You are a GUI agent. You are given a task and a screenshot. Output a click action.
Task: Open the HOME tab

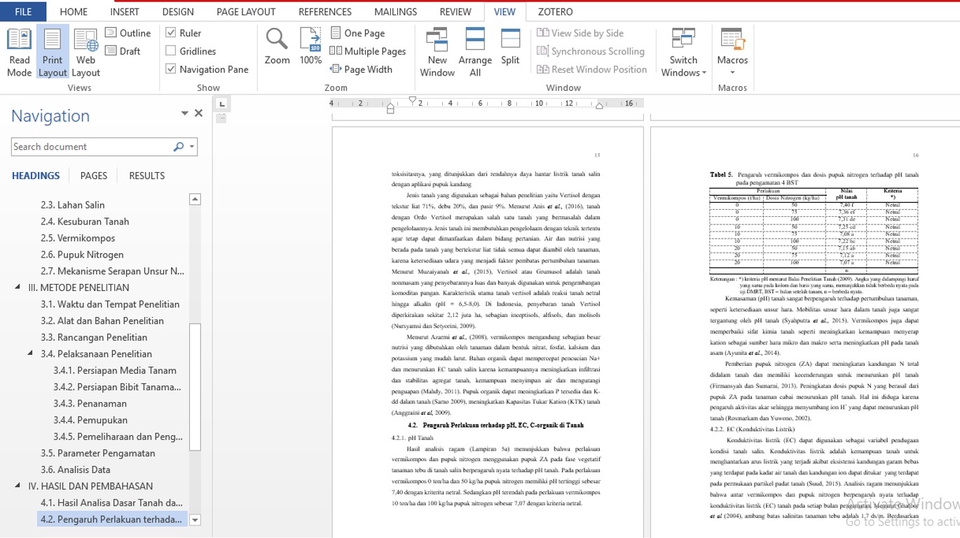click(x=73, y=12)
